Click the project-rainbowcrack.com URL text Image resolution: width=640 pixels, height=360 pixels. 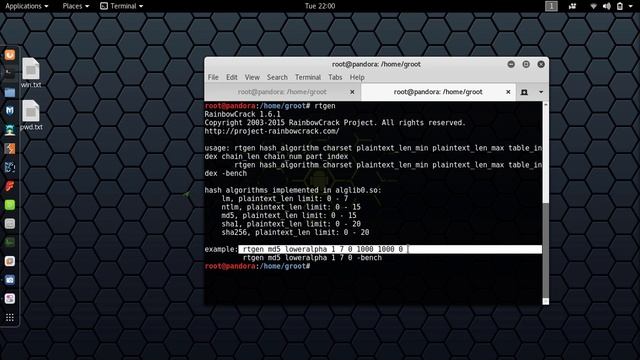tap(272, 131)
